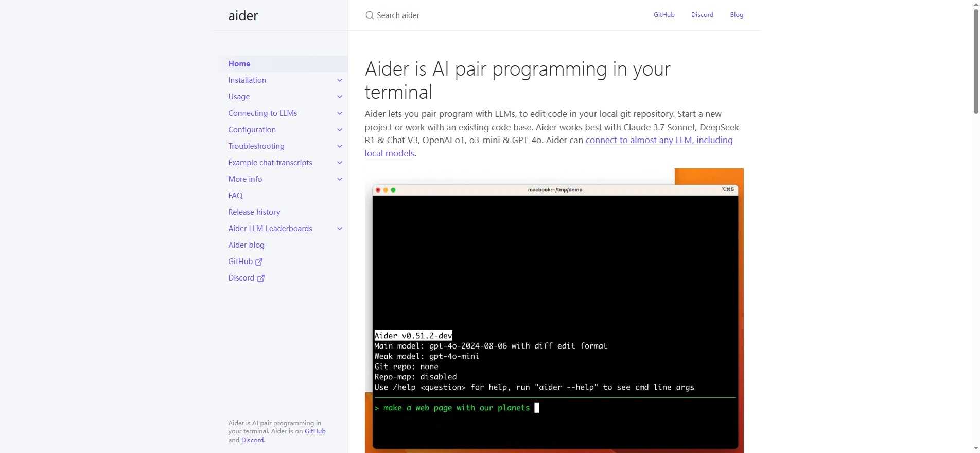Click the aider site title logo

[x=243, y=15]
